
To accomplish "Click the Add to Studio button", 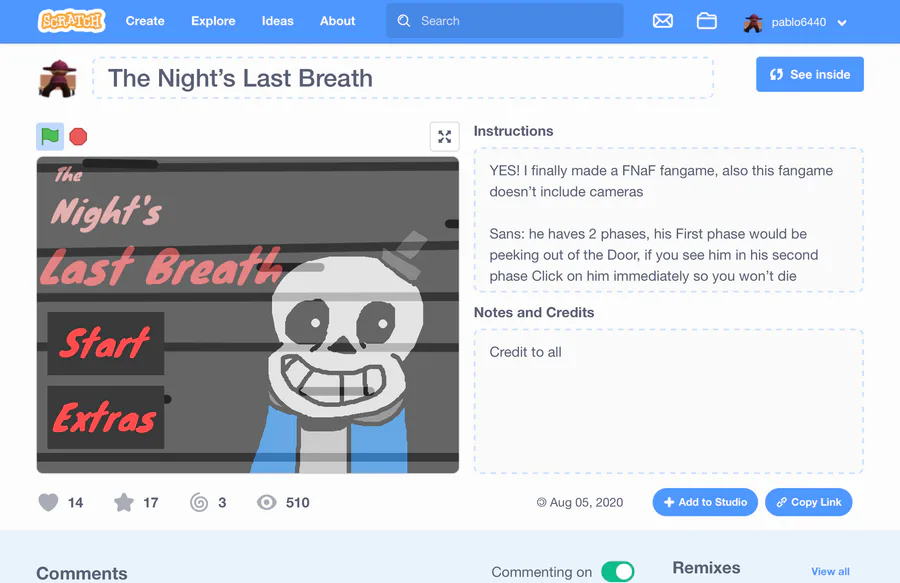I will (x=705, y=502).
